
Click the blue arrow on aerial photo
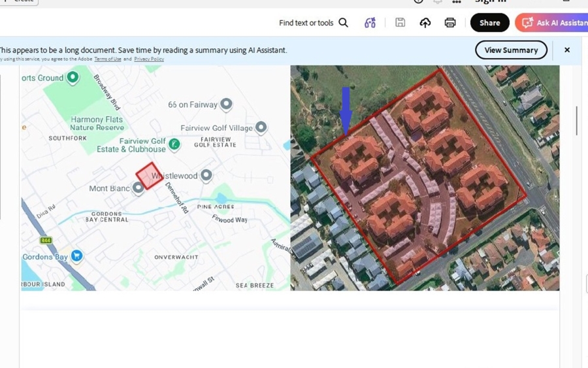[x=346, y=110]
